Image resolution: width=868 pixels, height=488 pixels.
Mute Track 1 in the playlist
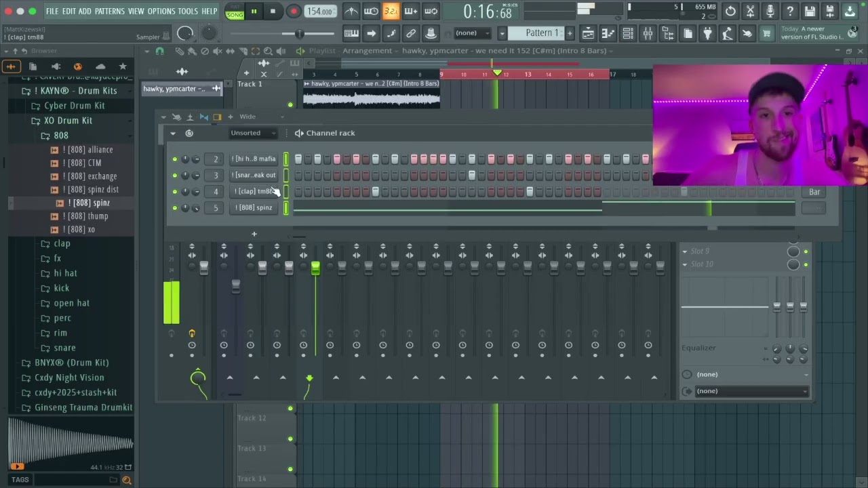point(290,104)
